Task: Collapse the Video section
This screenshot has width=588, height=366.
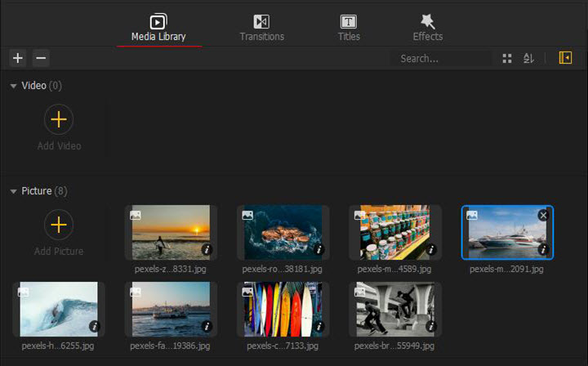Action: point(14,86)
